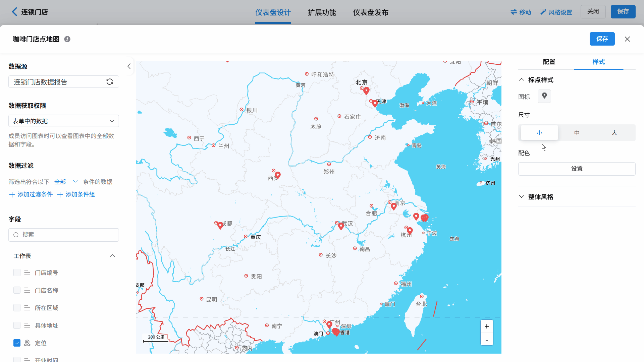Refresh the 连锁门店数据报告 data source
The width and height of the screenshot is (644, 362).
click(x=110, y=82)
